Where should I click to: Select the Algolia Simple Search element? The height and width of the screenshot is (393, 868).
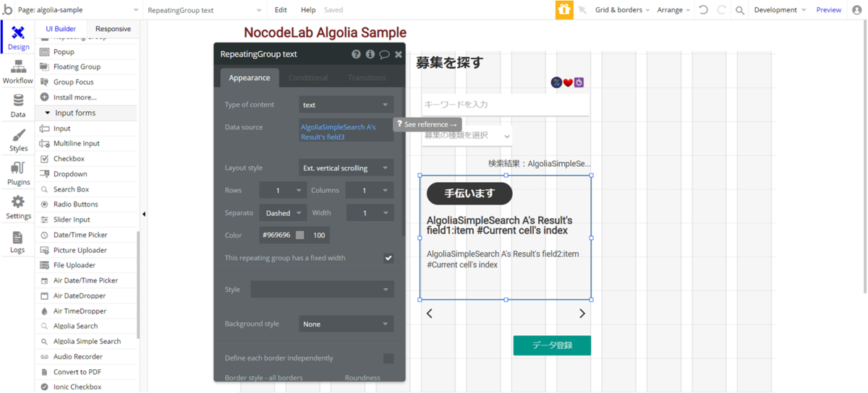pyautogui.click(x=87, y=341)
